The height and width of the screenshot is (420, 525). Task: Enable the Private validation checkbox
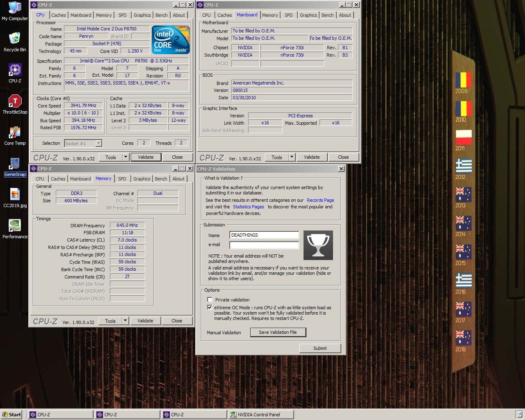click(210, 300)
